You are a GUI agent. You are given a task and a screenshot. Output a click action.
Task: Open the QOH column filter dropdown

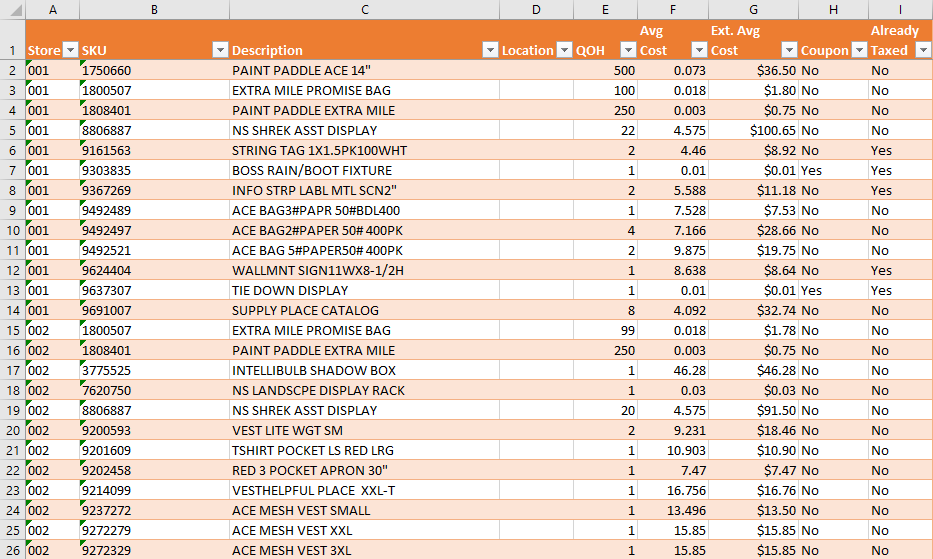(628, 50)
